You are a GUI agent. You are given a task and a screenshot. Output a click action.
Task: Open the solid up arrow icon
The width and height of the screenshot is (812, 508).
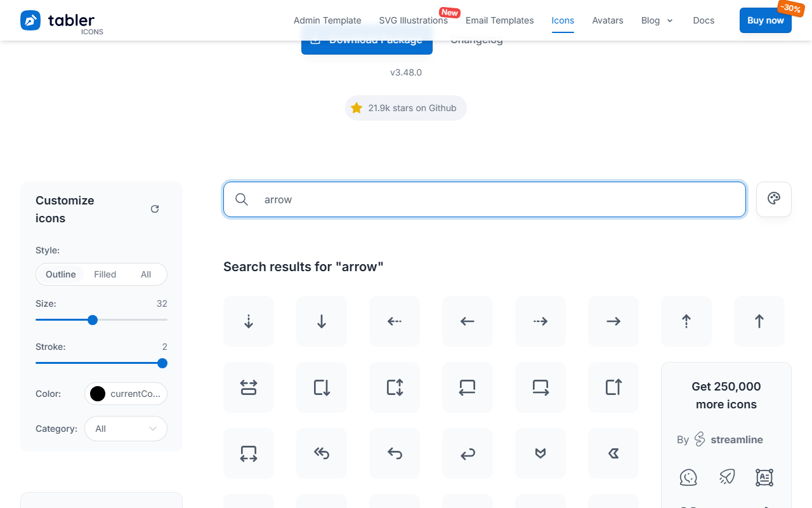tap(759, 321)
